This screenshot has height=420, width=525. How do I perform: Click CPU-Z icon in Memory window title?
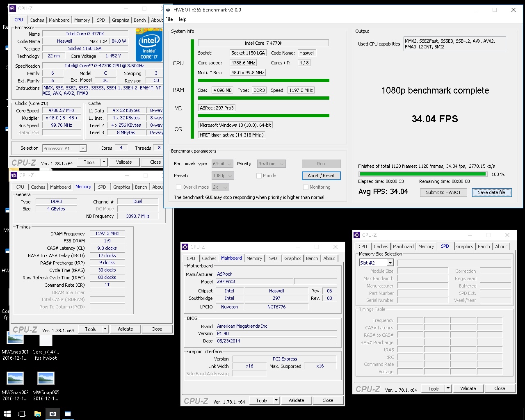click(14, 175)
